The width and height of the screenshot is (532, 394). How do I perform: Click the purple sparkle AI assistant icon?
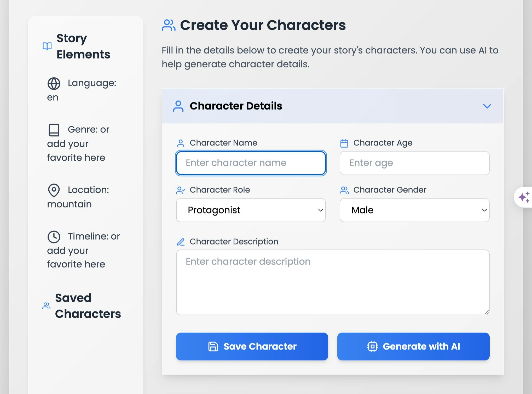coord(524,197)
